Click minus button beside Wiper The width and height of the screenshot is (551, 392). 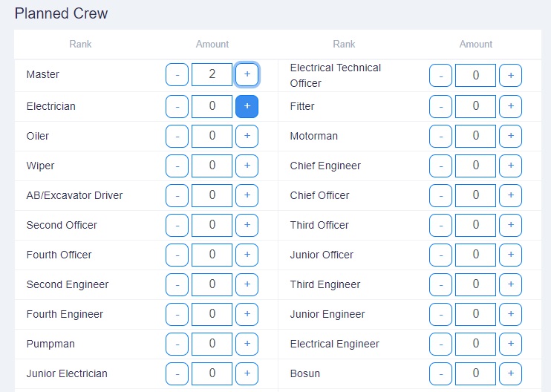coord(177,166)
